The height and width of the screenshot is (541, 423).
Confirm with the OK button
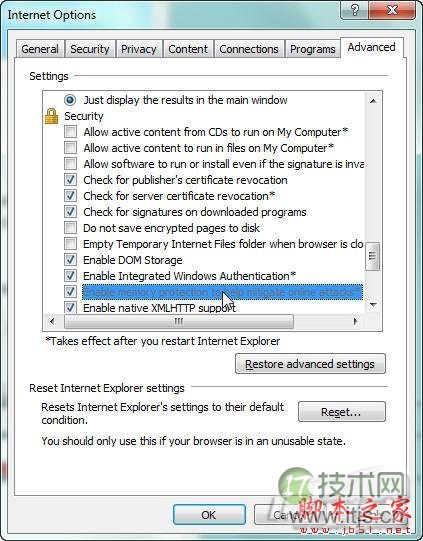[209, 515]
